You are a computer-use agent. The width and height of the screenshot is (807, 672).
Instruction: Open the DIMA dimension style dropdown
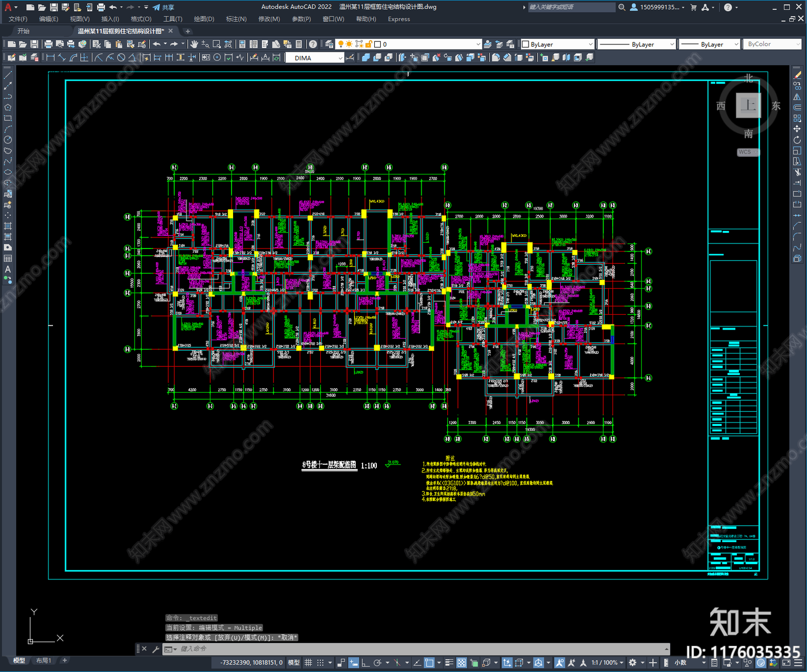click(315, 58)
